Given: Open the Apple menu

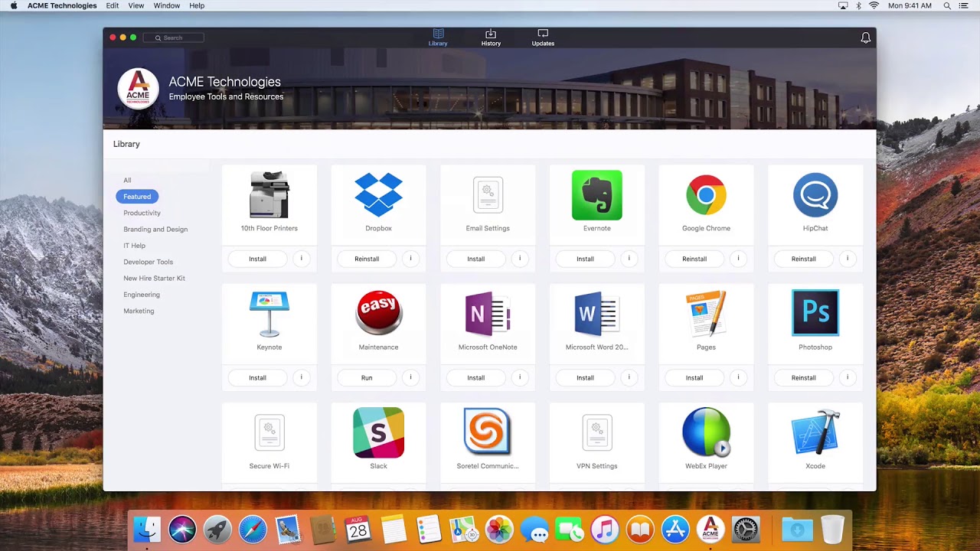Looking at the screenshot, I should (14, 5).
